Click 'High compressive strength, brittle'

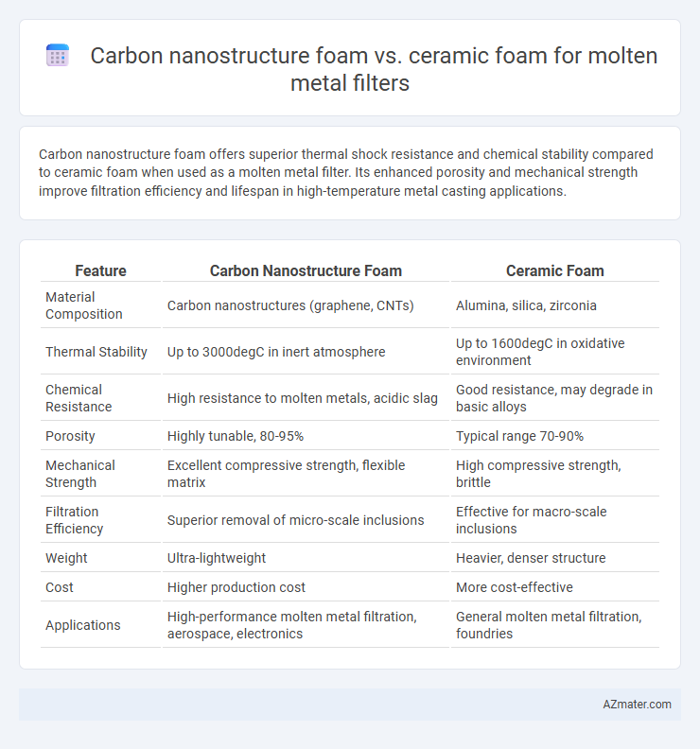tap(538, 474)
